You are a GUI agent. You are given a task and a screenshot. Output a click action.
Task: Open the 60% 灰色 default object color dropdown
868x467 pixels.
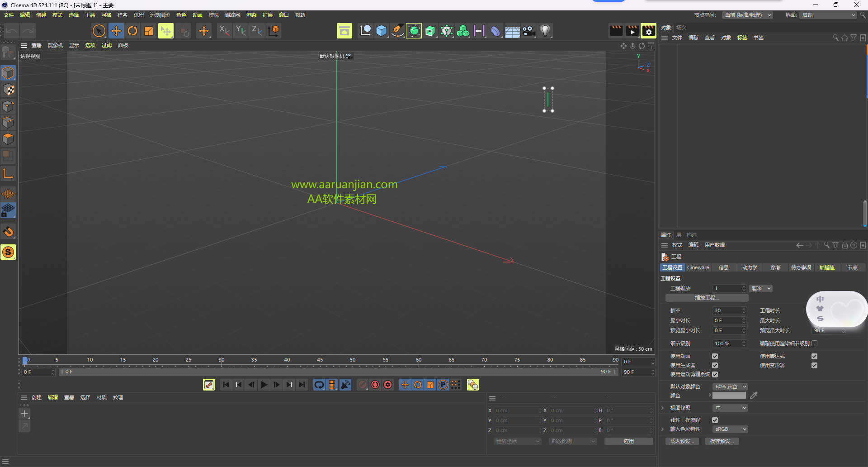tap(730, 386)
